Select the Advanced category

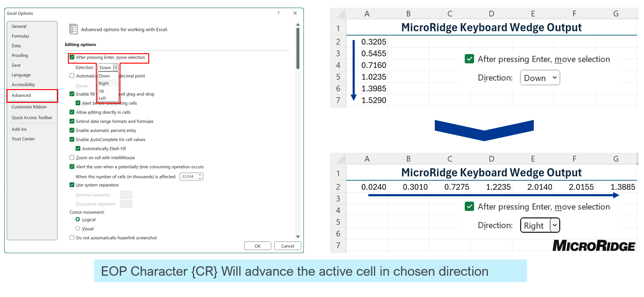32,96
